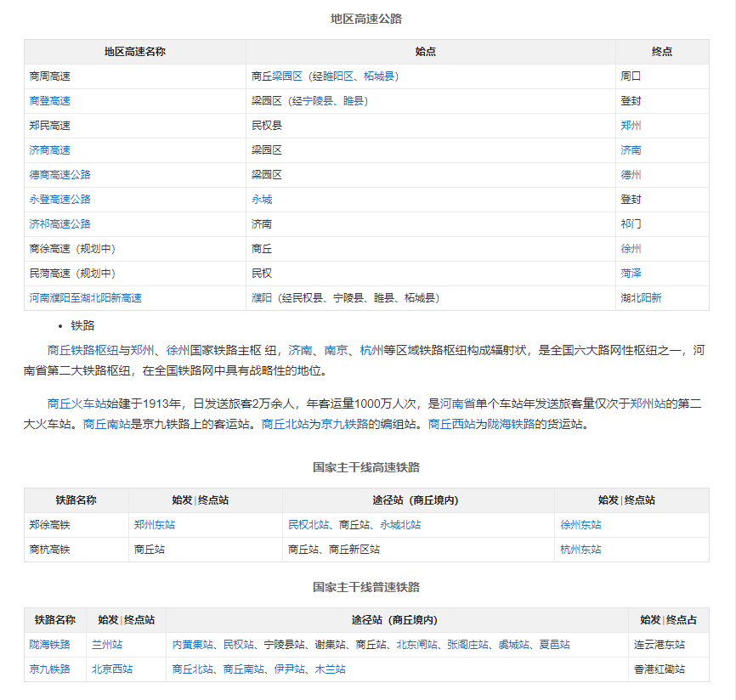Viewport: 736px width, 700px height.
Task: Click the 永城北站 link
Action: coord(399,525)
